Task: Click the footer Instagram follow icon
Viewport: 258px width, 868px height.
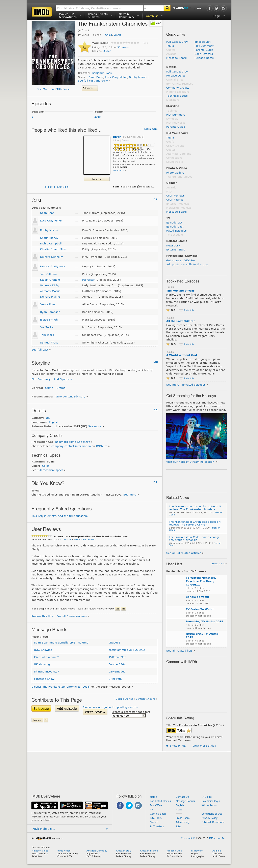Action: pyautogui.click(x=138, y=805)
